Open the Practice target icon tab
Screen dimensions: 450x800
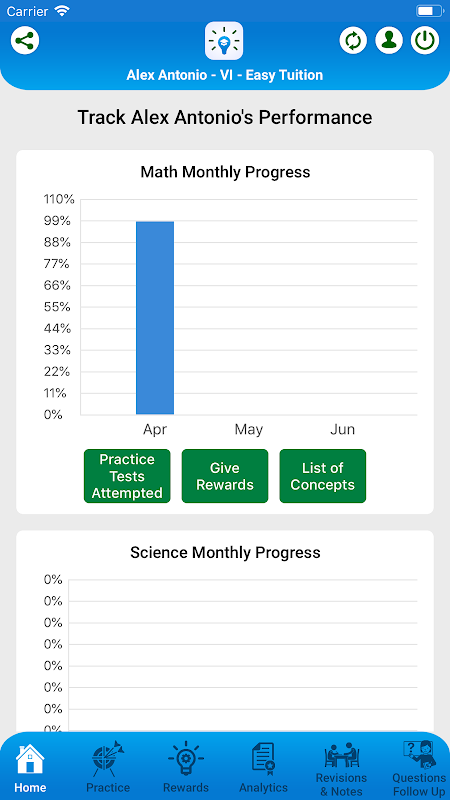108,767
